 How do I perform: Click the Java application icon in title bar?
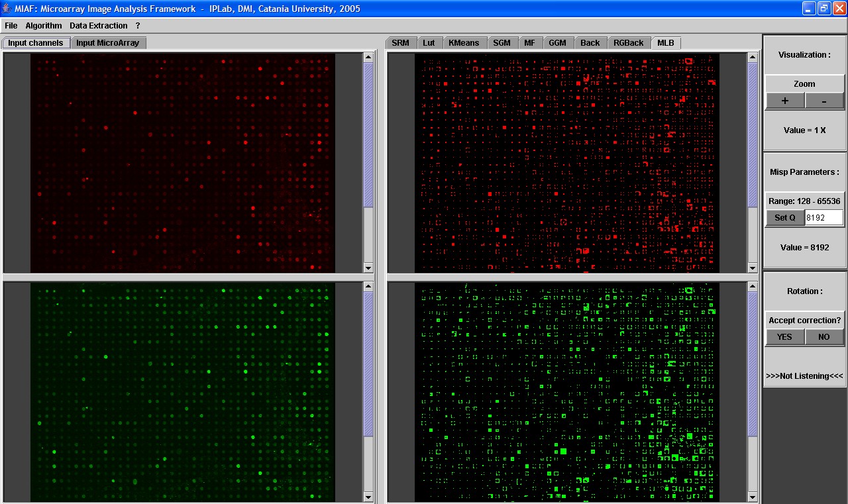point(7,9)
